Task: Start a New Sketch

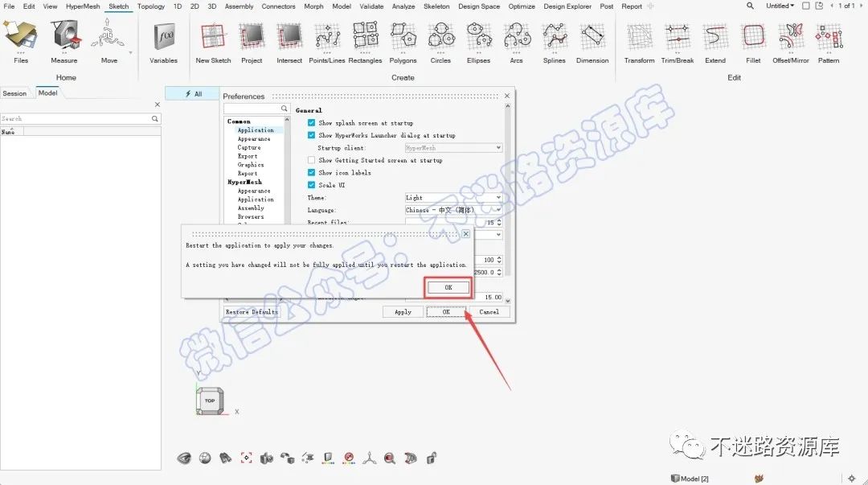Action: pyautogui.click(x=213, y=42)
